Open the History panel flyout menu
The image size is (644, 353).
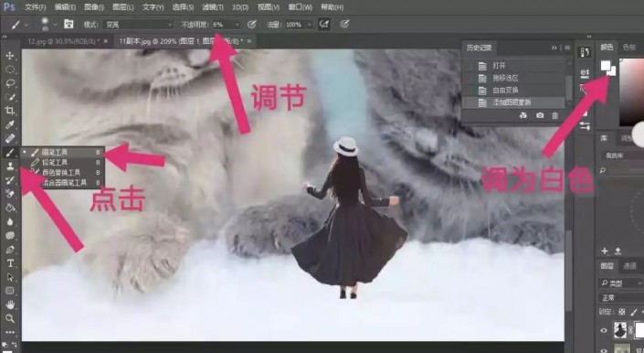tap(567, 48)
